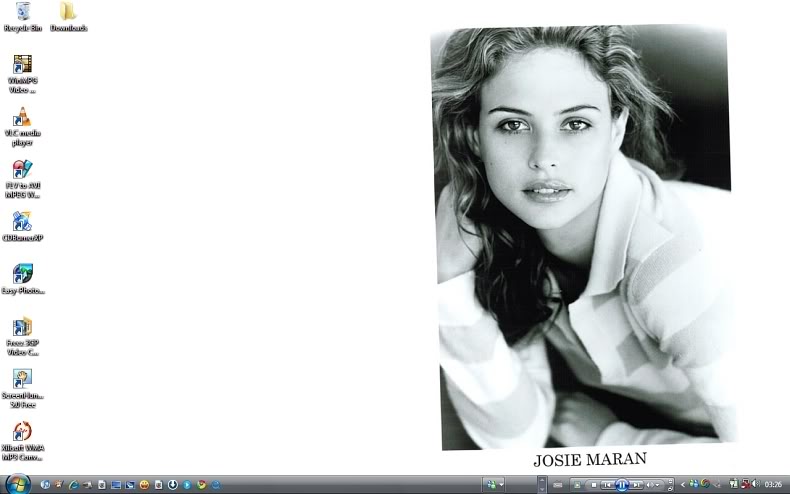Click the smiley face Quick Launch icon
The width and height of the screenshot is (790, 494).
144,485
